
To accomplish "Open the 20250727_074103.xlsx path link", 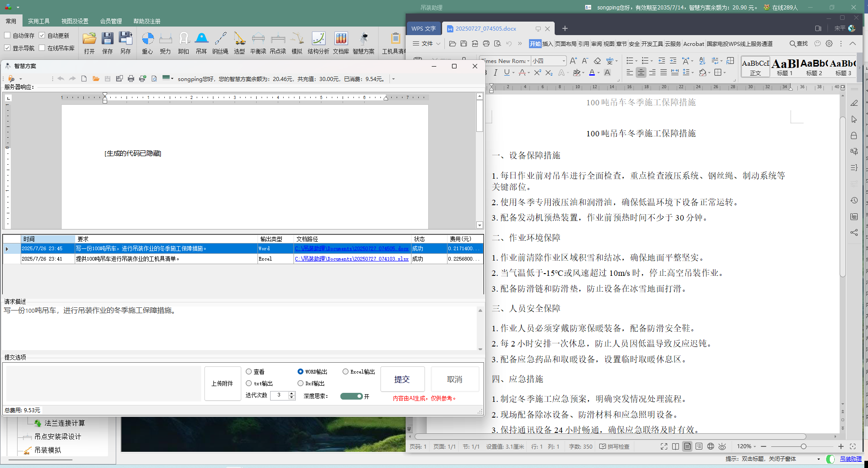I will 352,259.
